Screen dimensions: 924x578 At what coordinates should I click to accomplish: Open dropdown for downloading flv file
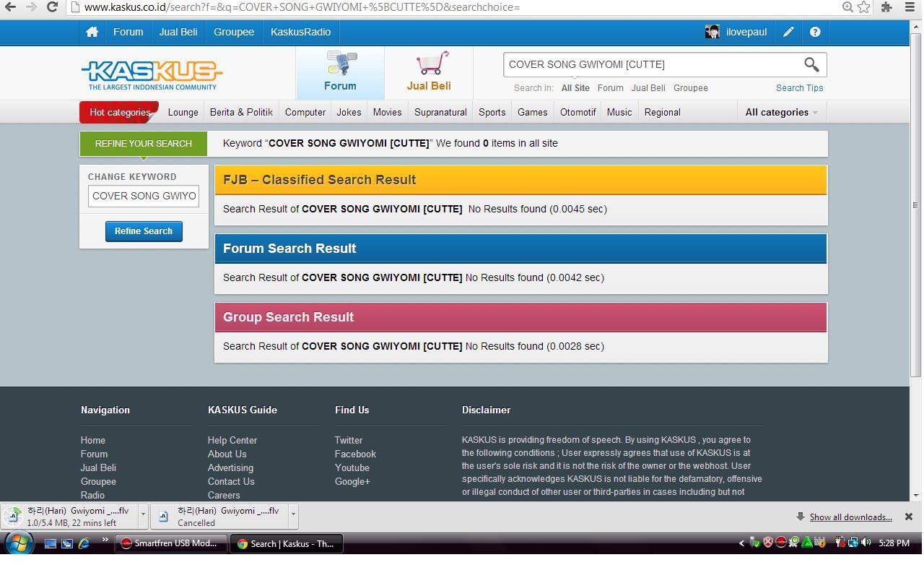[x=143, y=514]
